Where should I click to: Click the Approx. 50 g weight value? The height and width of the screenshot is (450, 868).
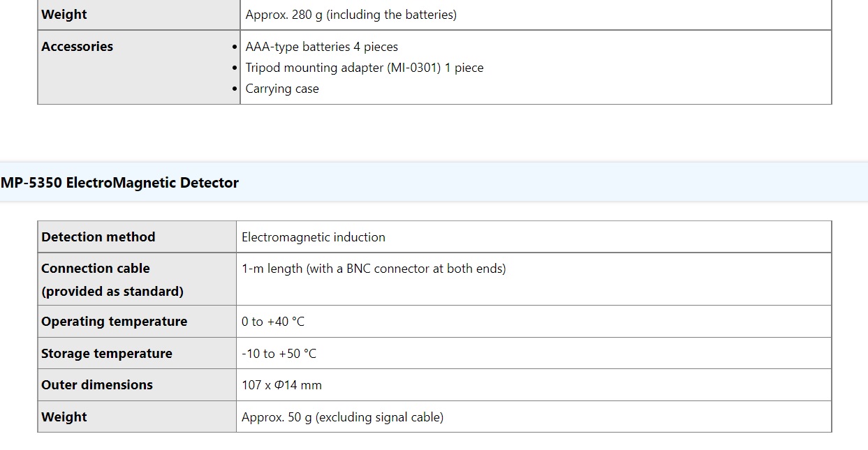click(x=343, y=417)
